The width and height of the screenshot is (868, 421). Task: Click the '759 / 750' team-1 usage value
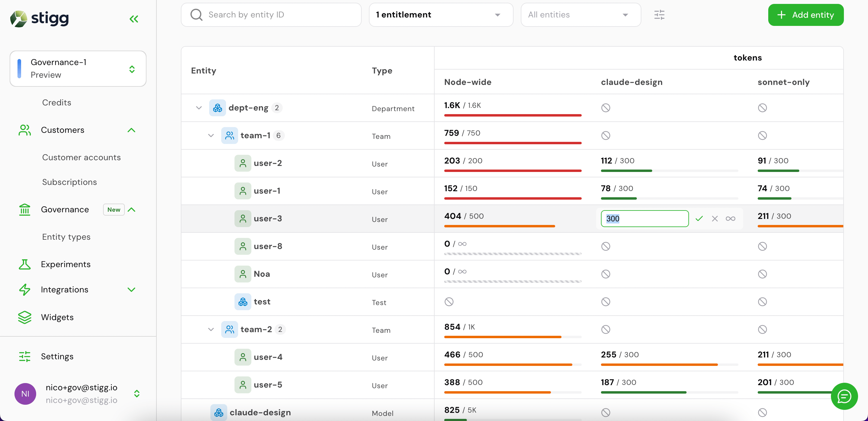[462, 133]
